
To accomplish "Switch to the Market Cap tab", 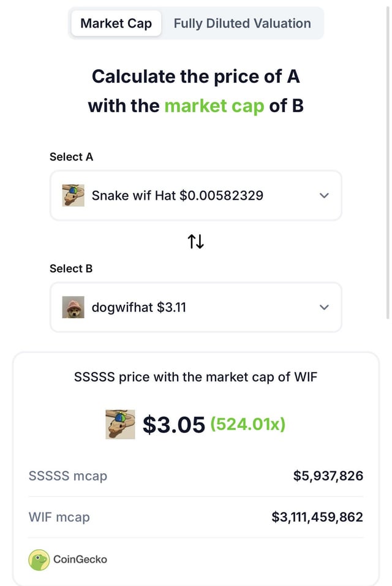I will (116, 24).
